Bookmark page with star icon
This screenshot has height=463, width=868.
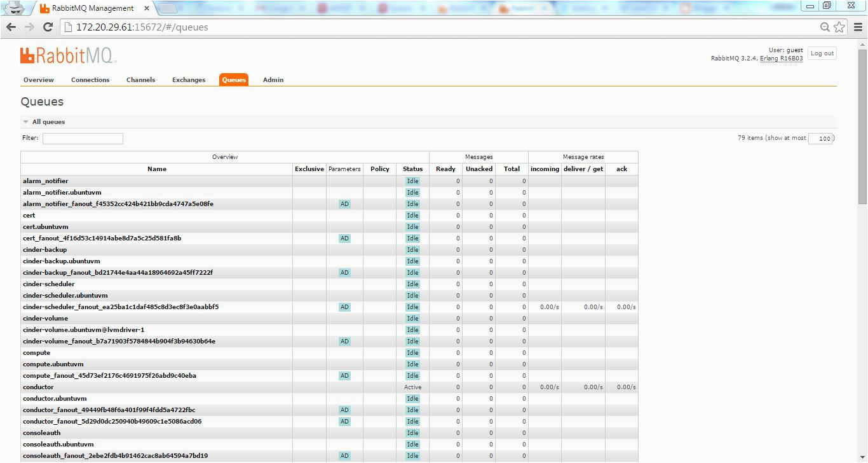point(839,27)
